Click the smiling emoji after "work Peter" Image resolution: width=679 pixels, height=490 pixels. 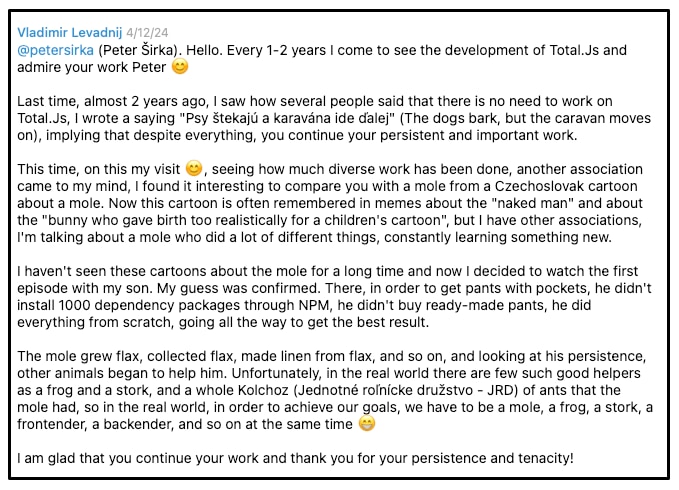pyautogui.click(x=180, y=68)
